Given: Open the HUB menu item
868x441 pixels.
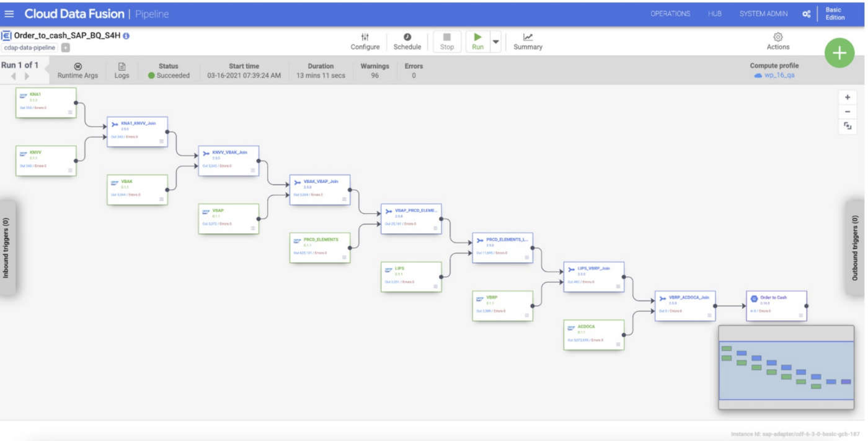Looking at the screenshot, I should click(x=714, y=13).
